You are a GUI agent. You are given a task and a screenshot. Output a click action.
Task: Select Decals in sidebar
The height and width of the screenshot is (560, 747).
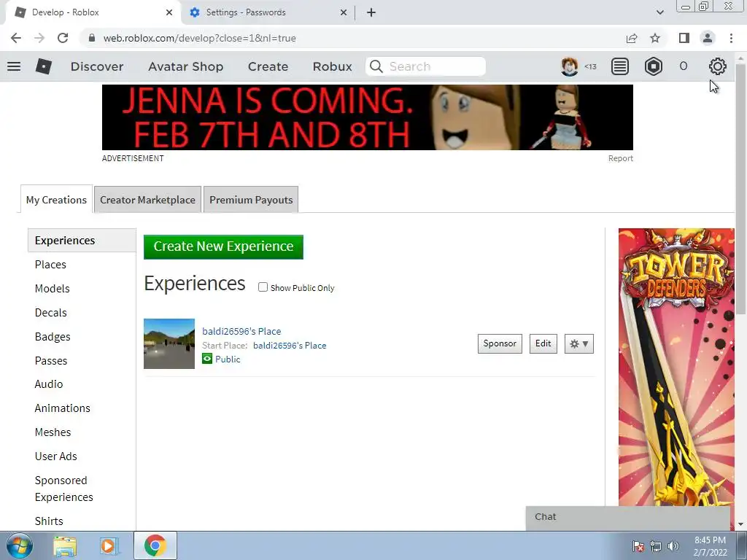[51, 312]
